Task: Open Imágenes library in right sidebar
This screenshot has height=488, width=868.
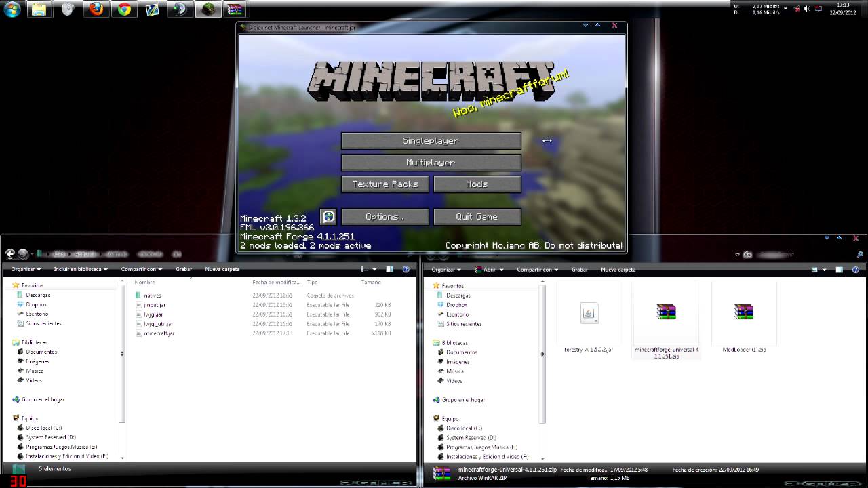Action: point(458,362)
